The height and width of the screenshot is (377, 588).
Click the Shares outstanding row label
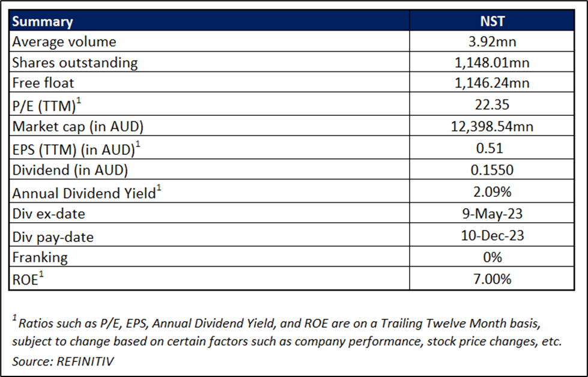[x=75, y=62]
